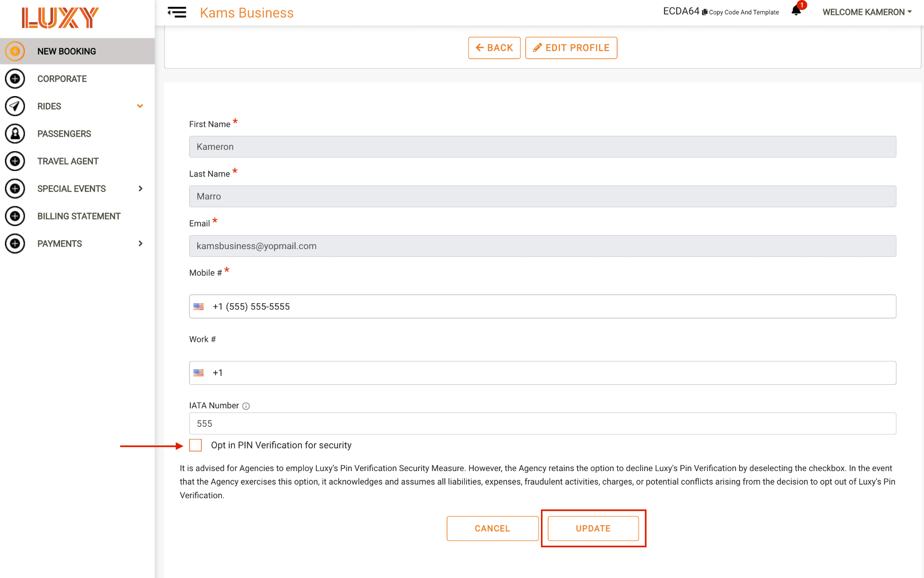The height and width of the screenshot is (578, 924).
Task: Click the copy code clipboard icon
Action: [704, 12]
